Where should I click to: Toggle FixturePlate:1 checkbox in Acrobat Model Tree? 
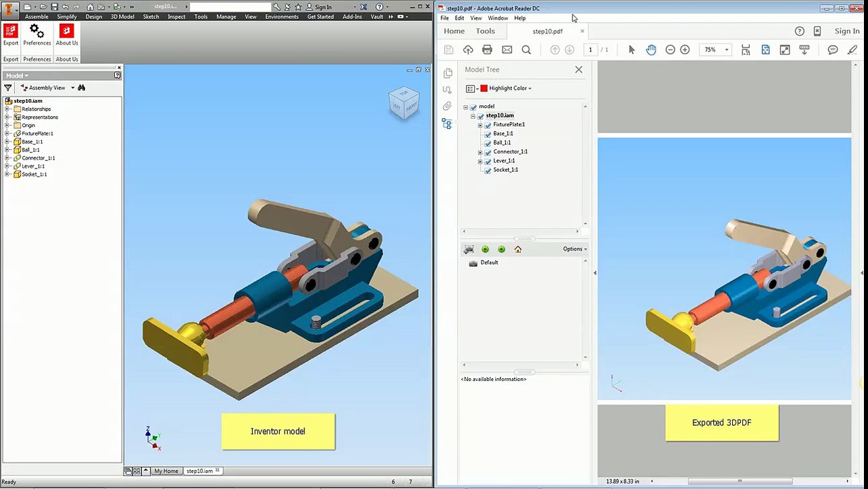pos(488,125)
